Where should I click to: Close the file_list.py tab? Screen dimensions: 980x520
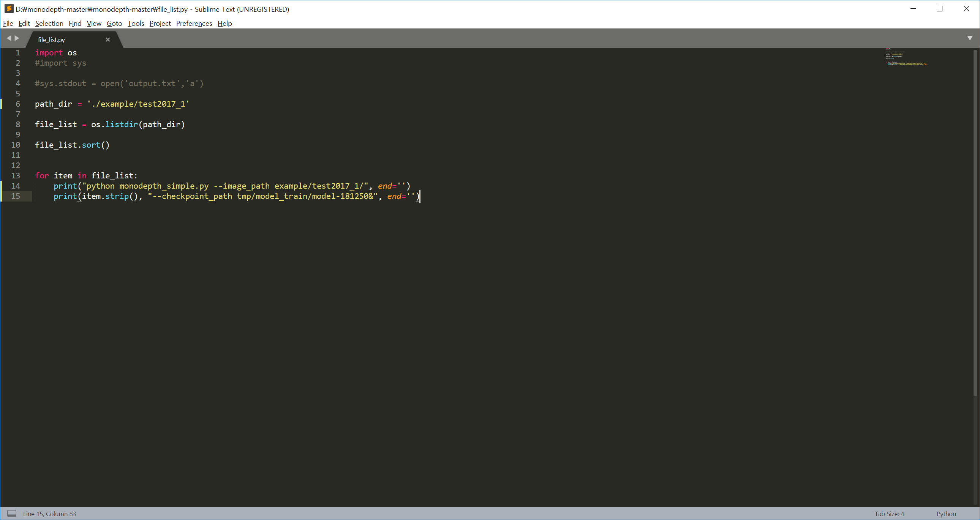(x=107, y=39)
